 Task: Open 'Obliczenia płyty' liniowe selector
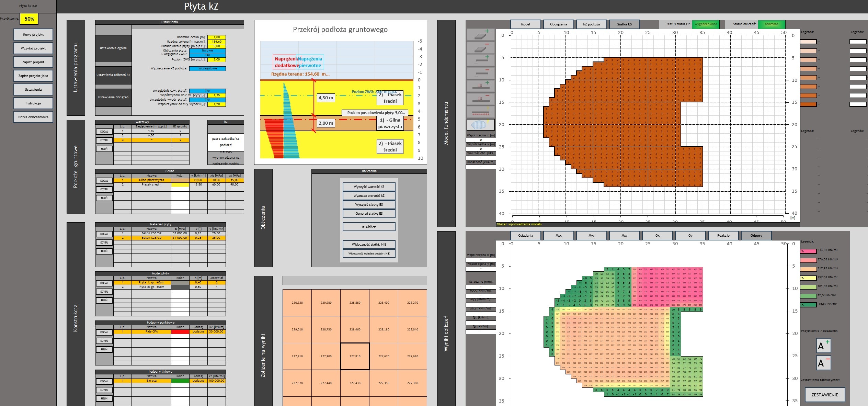pyautogui.click(x=207, y=50)
